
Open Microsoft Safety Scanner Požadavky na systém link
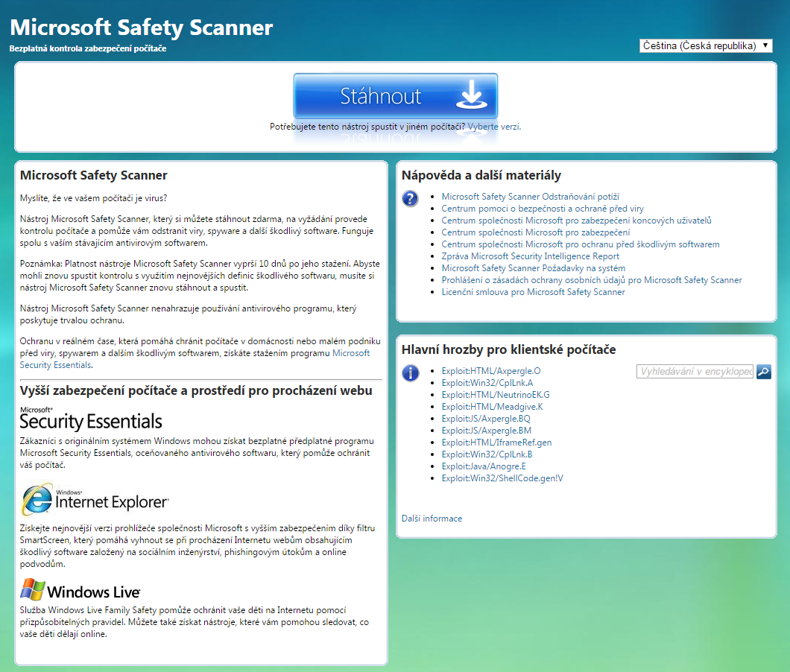tap(533, 268)
